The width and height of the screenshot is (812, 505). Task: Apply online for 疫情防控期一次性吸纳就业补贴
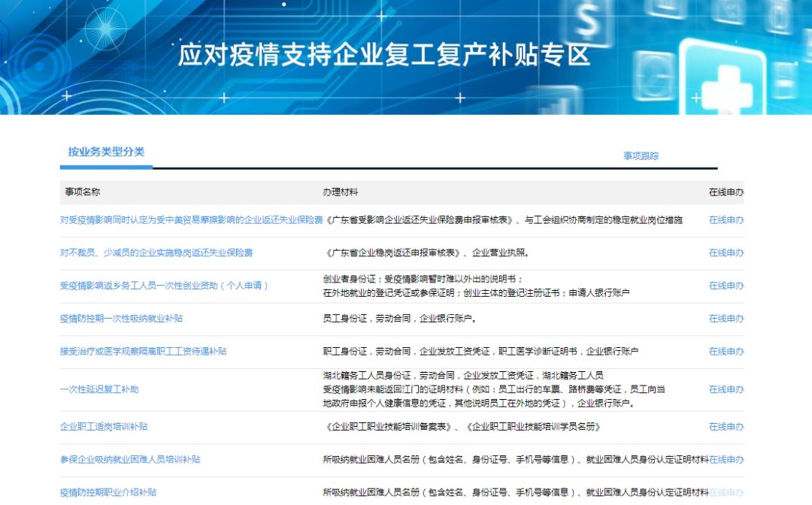(726, 319)
